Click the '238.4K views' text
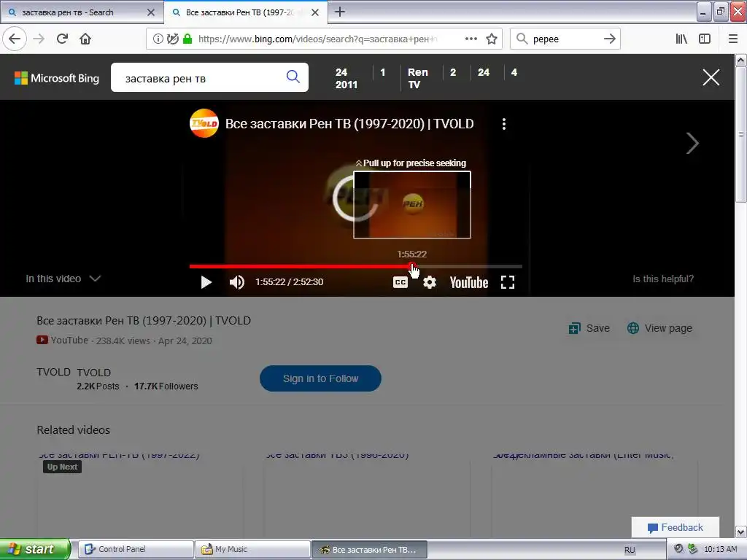This screenshot has width=747, height=560. [x=123, y=341]
